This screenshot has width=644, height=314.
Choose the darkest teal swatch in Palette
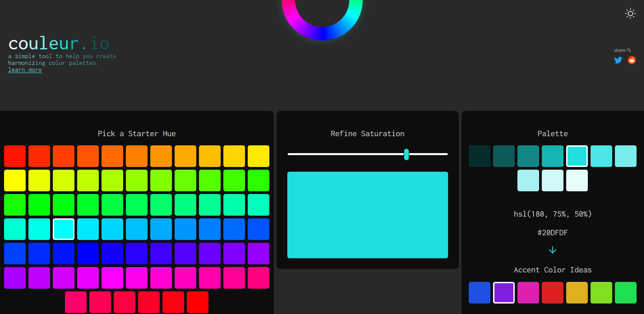click(x=480, y=156)
